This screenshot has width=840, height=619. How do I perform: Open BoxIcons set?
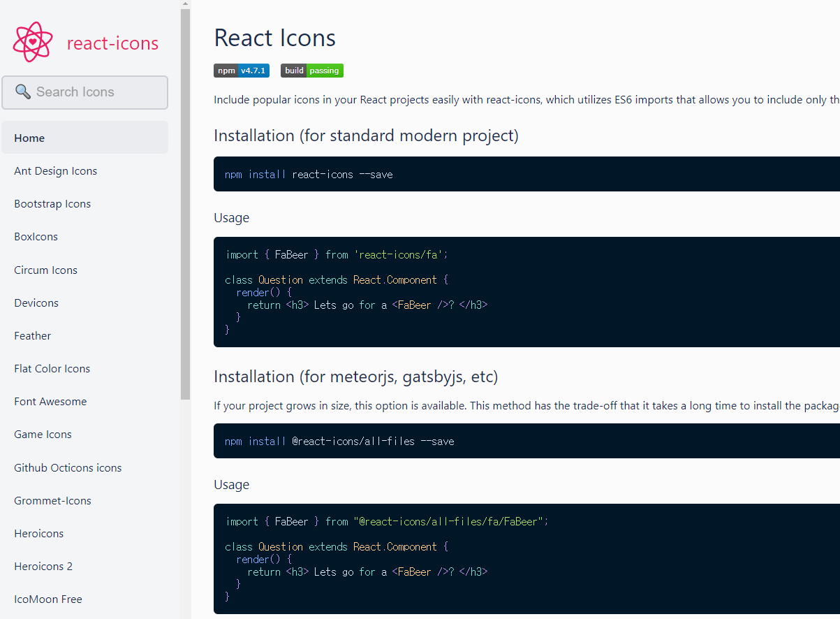36,237
